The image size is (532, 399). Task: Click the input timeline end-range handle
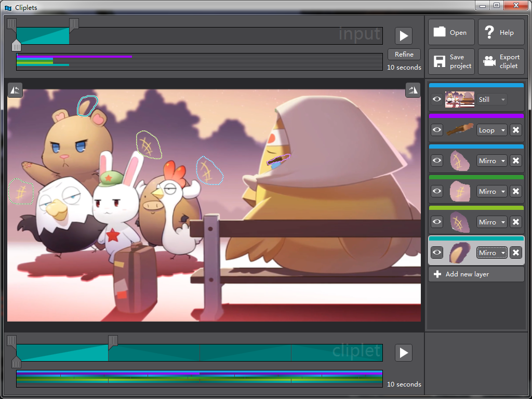[x=74, y=23]
